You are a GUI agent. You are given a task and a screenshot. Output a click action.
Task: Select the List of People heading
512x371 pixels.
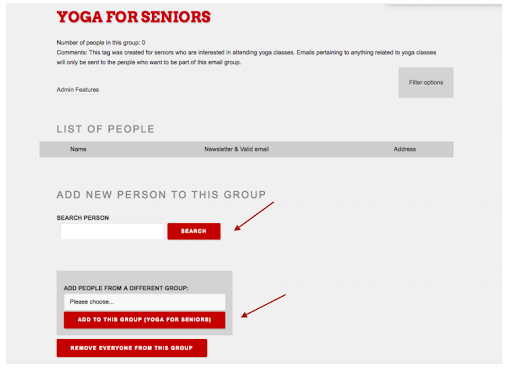click(105, 129)
